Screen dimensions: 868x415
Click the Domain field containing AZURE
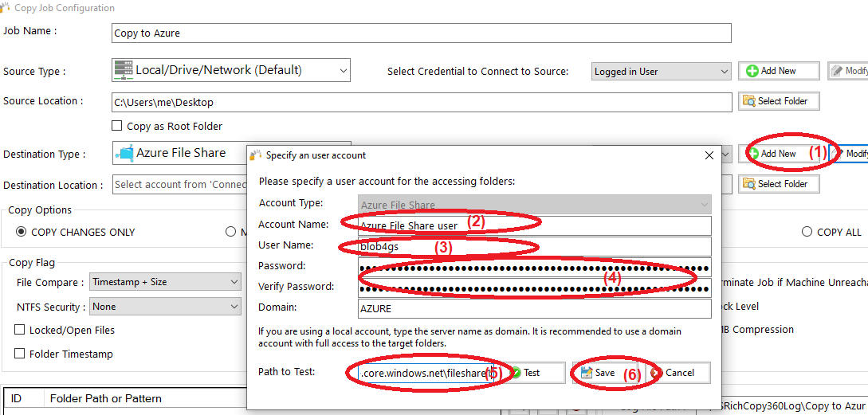(x=534, y=308)
